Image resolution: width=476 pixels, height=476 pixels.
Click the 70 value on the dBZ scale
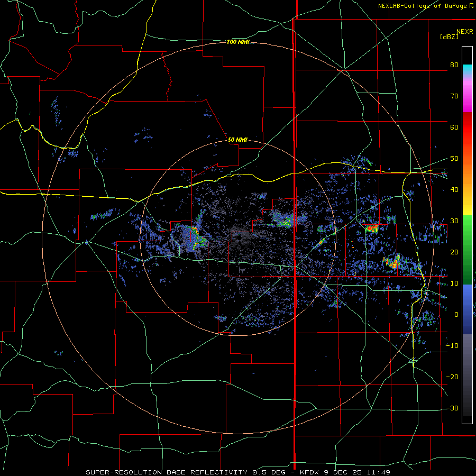pyautogui.click(x=454, y=96)
